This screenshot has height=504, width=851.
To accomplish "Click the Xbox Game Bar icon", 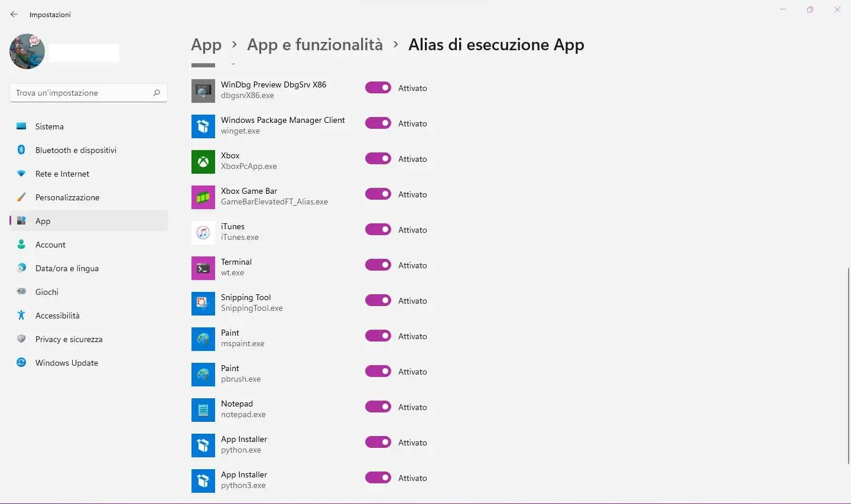I will (x=203, y=197).
